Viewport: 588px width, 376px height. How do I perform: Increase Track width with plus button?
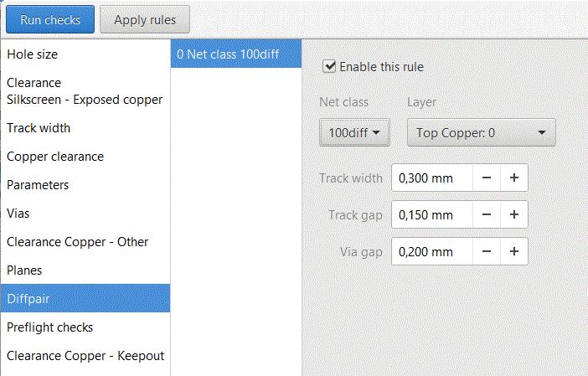click(514, 178)
